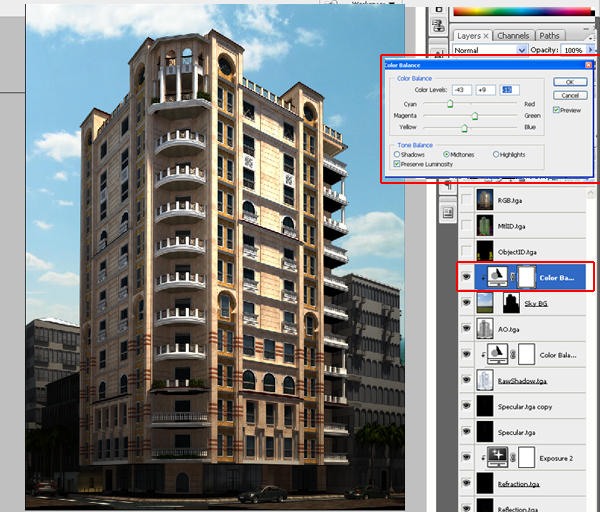Pick a color from the color spectrum ramp
The width and height of the screenshot is (600, 512).
522,11
